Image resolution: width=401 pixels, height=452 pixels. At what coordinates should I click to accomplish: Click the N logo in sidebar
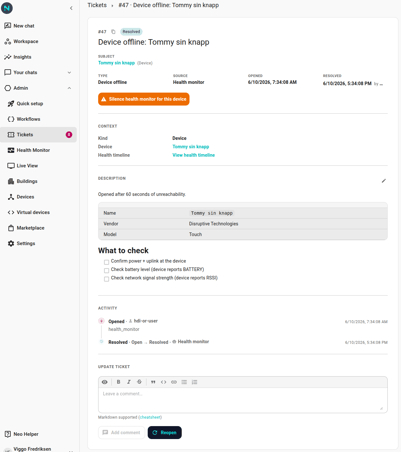pyautogui.click(x=7, y=8)
